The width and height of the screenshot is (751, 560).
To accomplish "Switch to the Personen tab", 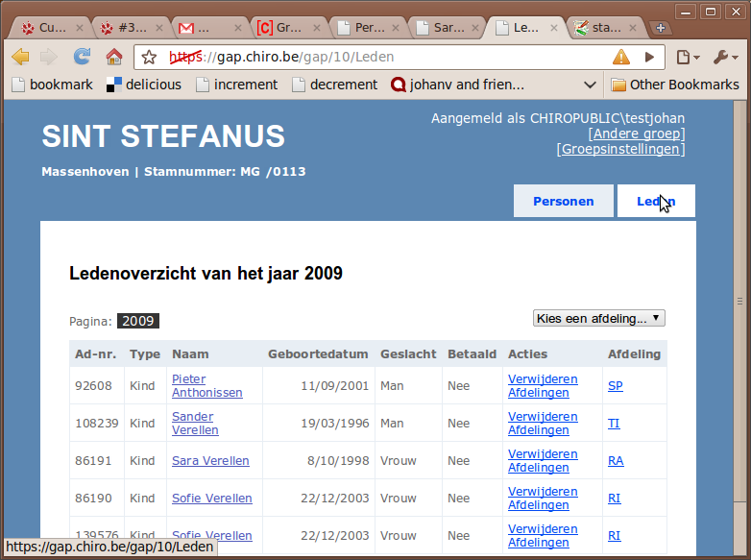I will (563, 201).
